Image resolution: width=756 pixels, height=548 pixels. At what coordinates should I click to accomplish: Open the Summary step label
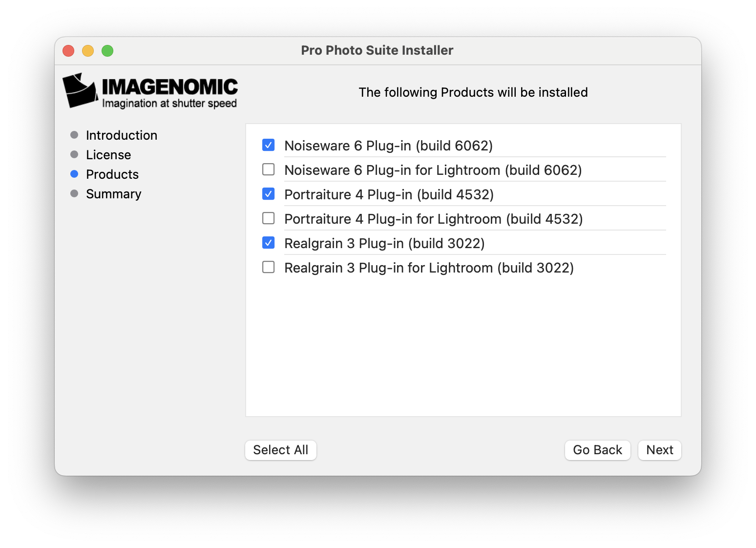click(x=114, y=194)
